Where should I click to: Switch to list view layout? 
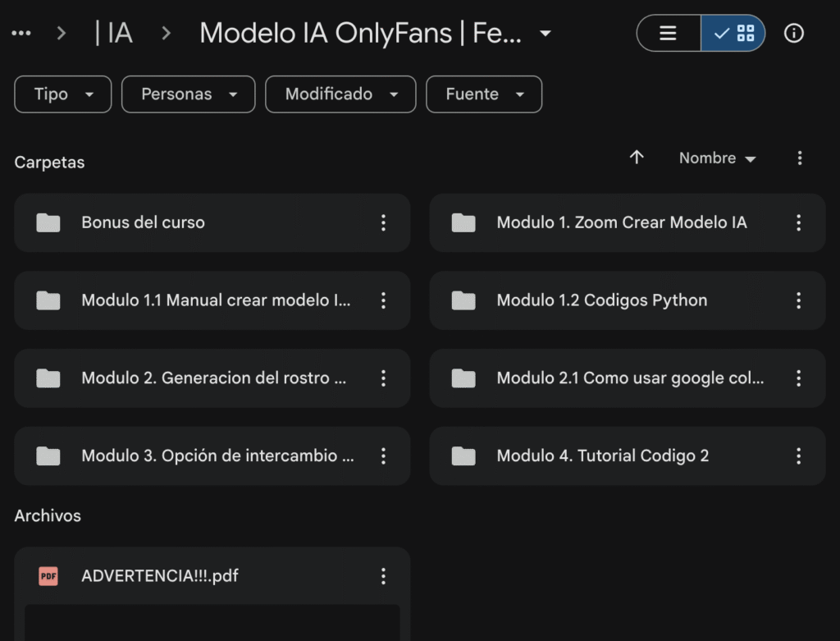point(669,34)
